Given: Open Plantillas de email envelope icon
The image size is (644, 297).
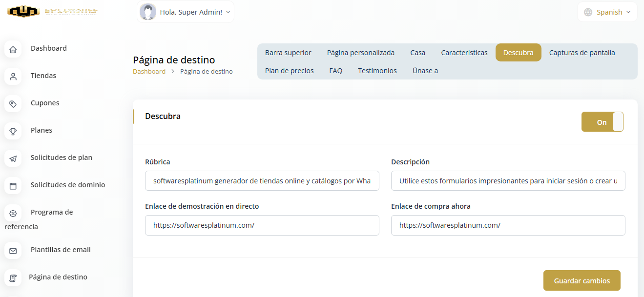Looking at the screenshot, I should pyautogui.click(x=13, y=250).
